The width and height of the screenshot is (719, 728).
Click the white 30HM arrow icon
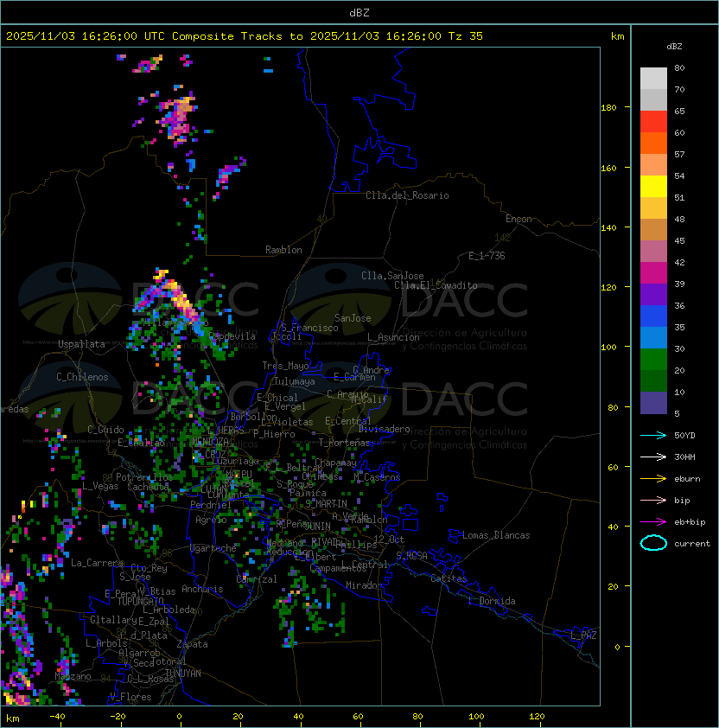click(x=653, y=457)
